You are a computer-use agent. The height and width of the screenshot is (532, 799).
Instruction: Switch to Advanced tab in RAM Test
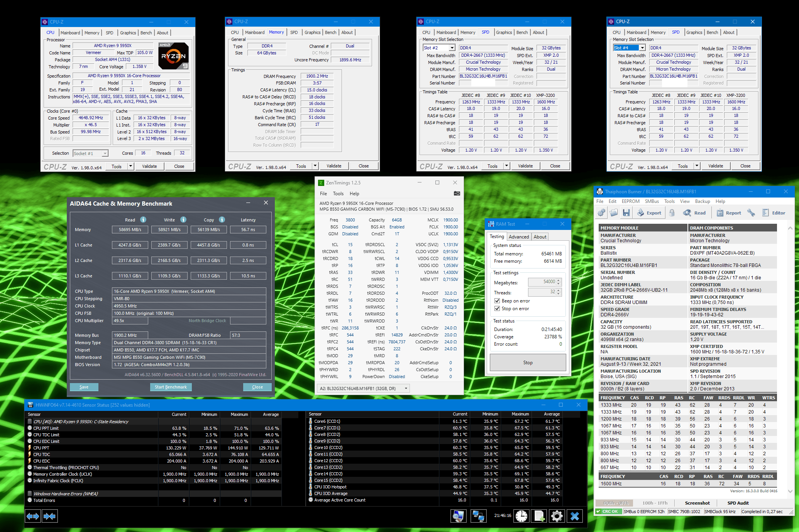click(x=519, y=237)
